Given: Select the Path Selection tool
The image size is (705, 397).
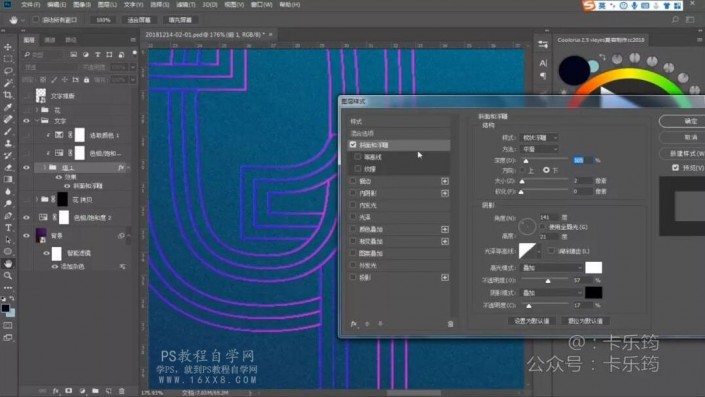Looking at the screenshot, I should 8,240.
